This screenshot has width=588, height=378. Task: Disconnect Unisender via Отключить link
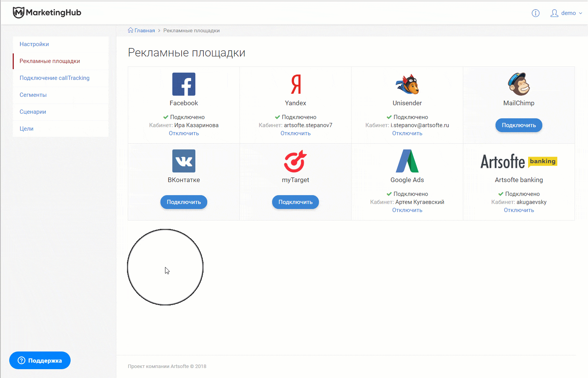point(407,133)
